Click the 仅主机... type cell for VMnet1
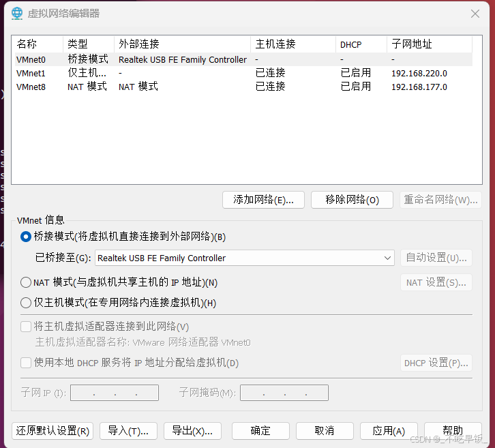 point(87,73)
